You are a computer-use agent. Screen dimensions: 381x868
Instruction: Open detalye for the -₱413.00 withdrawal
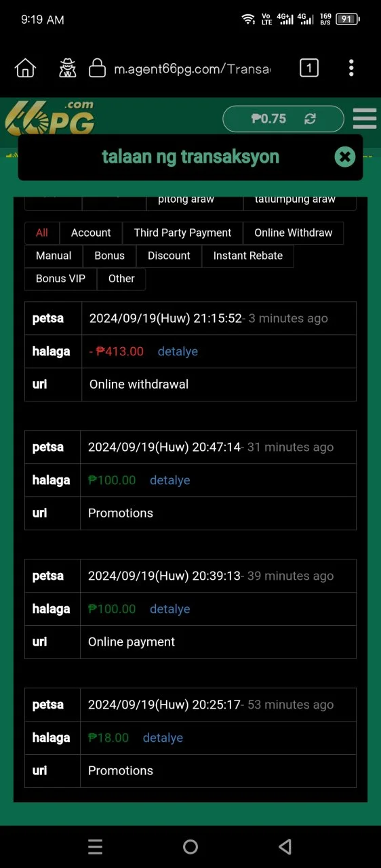tap(178, 351)
